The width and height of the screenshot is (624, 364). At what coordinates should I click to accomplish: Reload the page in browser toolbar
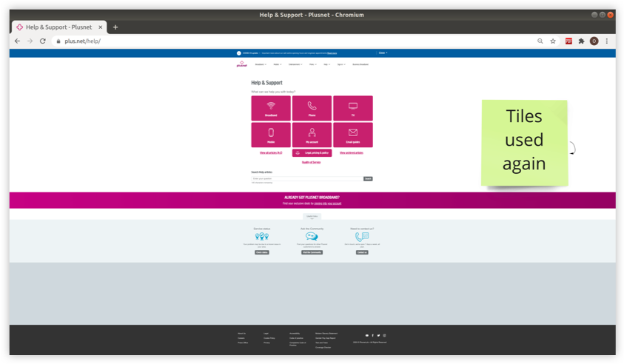(43, 41)
